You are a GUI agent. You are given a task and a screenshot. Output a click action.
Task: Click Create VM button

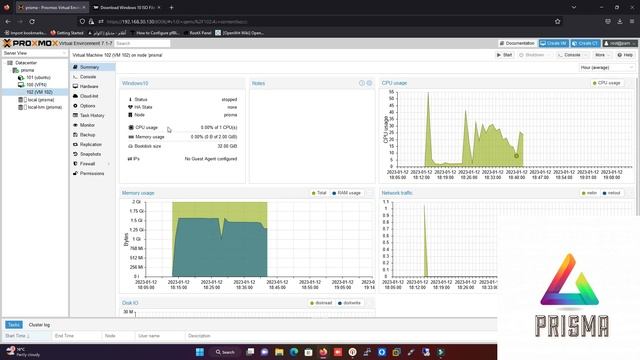coord(554,43)
